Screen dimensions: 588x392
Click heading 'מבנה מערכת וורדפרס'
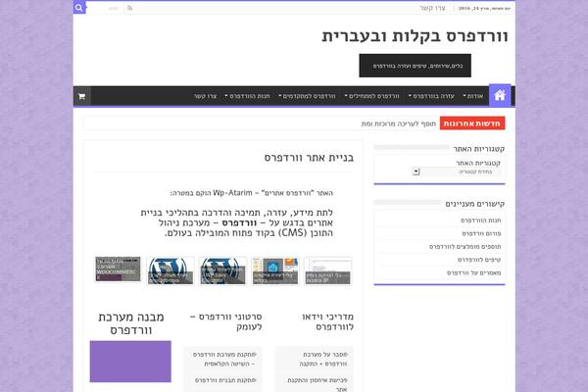(131, 323)
